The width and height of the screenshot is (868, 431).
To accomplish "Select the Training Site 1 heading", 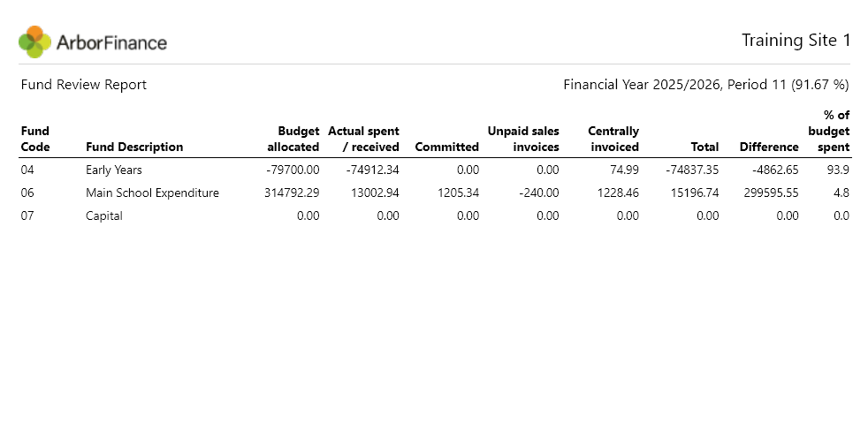I will click(796, 41).
